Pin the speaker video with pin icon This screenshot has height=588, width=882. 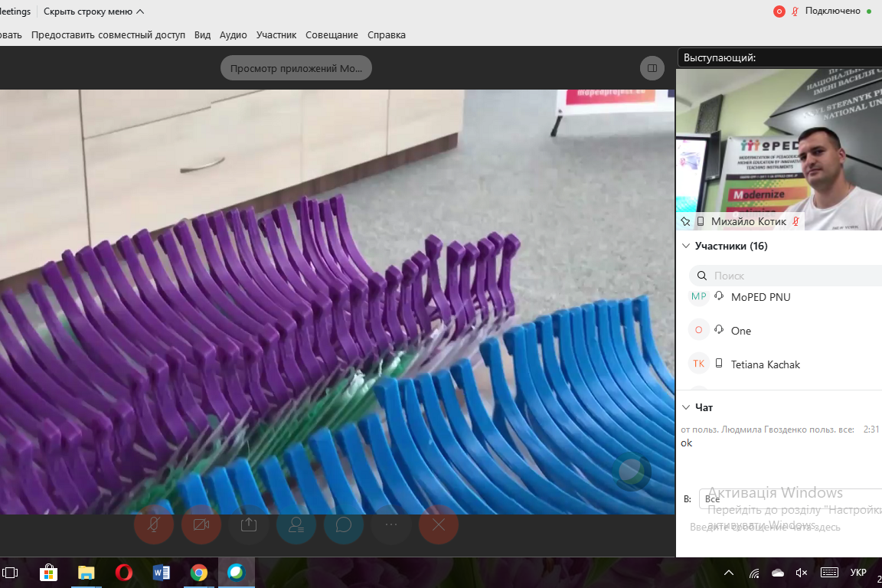coord(686,221)
